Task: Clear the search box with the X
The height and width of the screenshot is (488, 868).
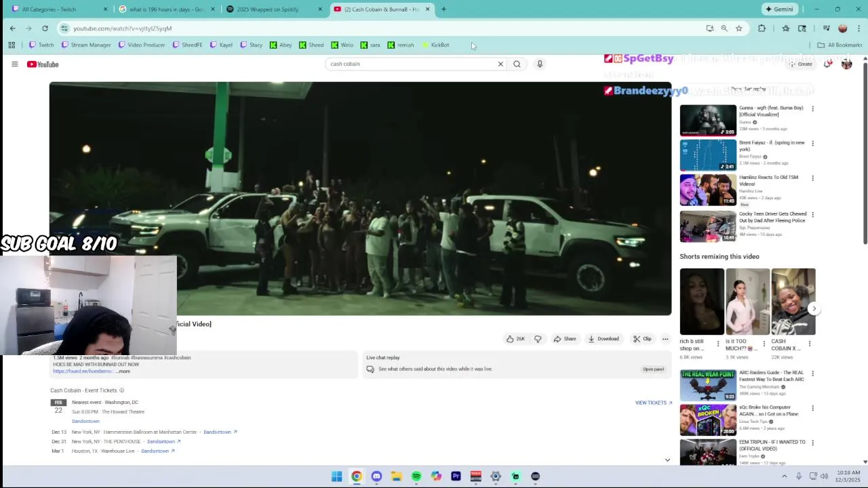Action: [500, 64]
